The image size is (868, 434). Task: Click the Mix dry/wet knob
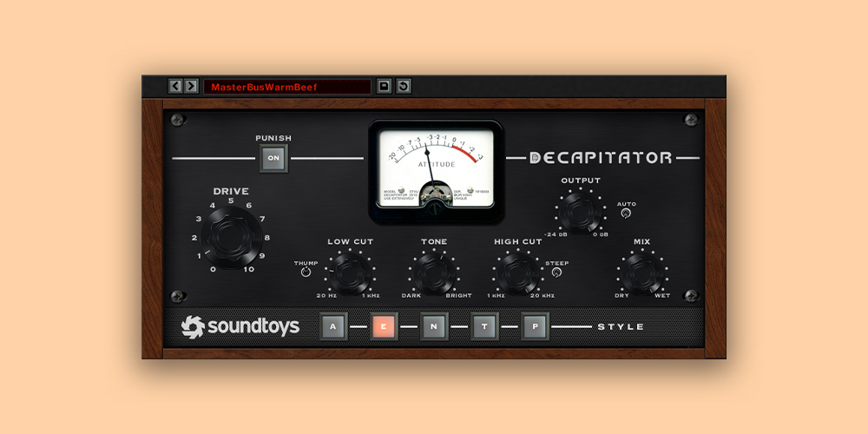point(642,273)
